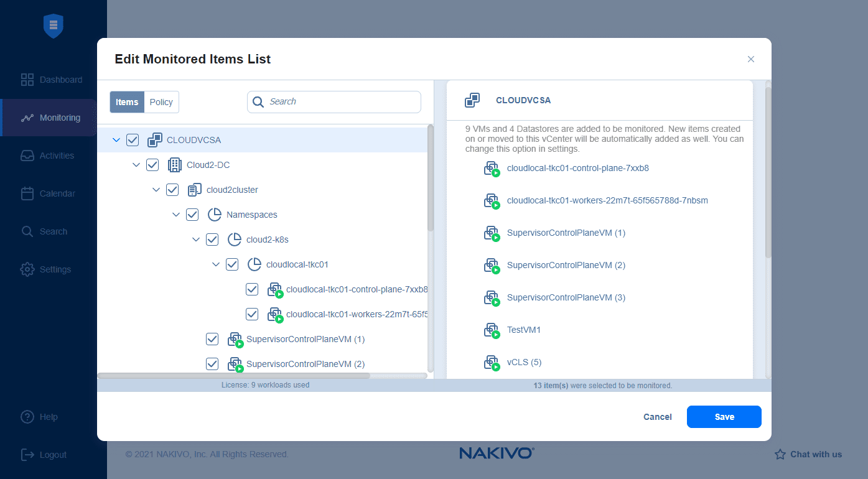The width and height of the screenshot is (868, 479).
Task: Uncheck cloudlocal-tkc01-workers checkbox
Action: [x=252, y=314]
